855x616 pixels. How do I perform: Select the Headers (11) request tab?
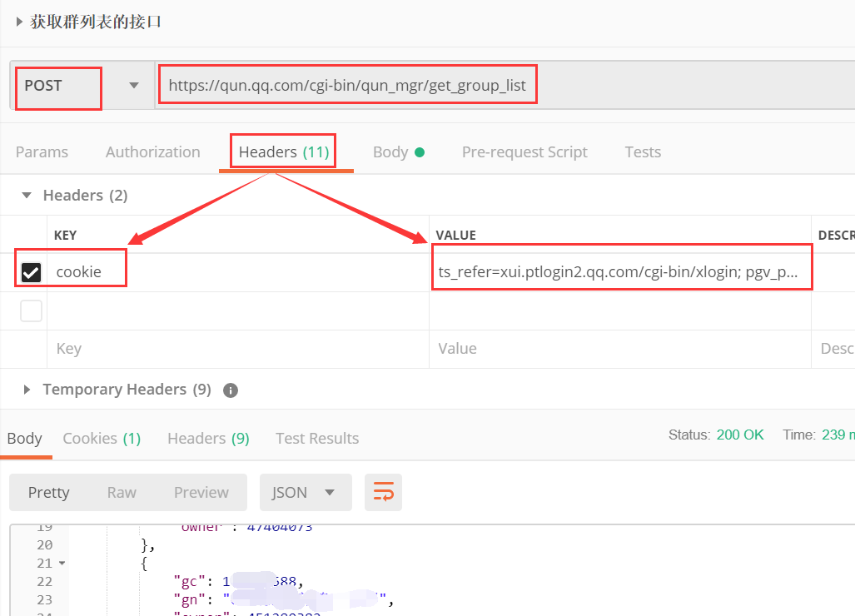click(284, 152)
